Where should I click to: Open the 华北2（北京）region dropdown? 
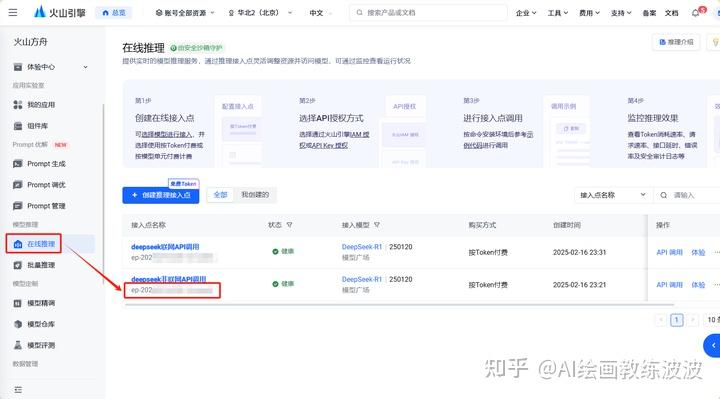click(260, 13)
